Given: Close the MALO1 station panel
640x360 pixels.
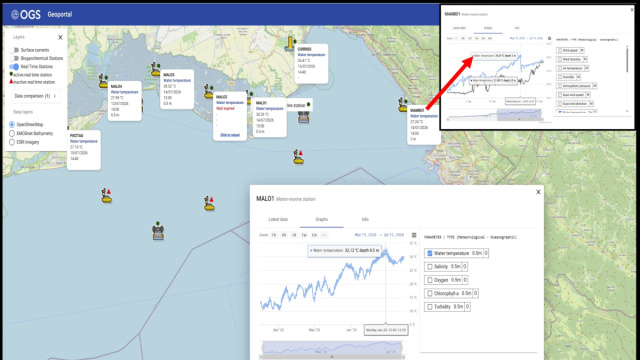Looking at the screenshot, I should pyautogui.click(x=538, y=192).
